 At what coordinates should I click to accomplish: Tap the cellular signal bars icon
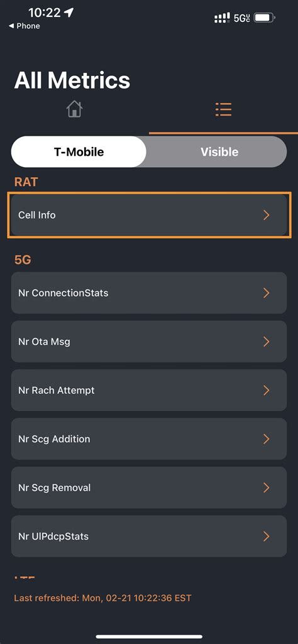pyautogui.click(x=222, y=18)
